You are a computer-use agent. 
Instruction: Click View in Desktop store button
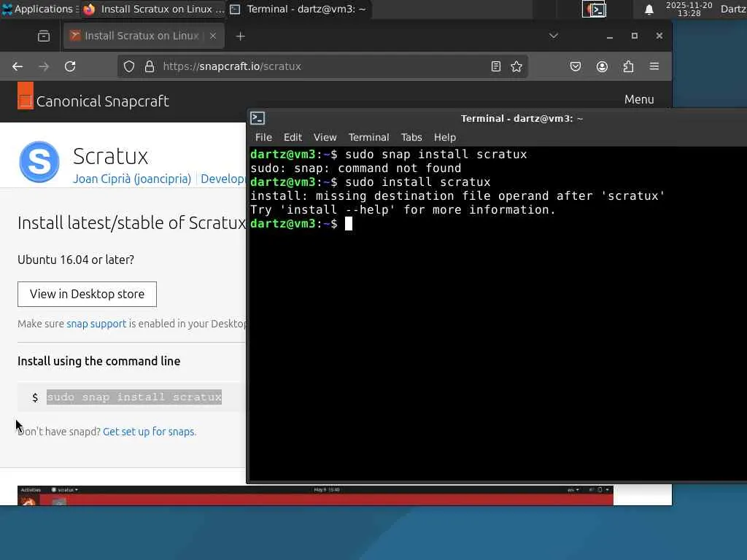[x=88, y=295]
